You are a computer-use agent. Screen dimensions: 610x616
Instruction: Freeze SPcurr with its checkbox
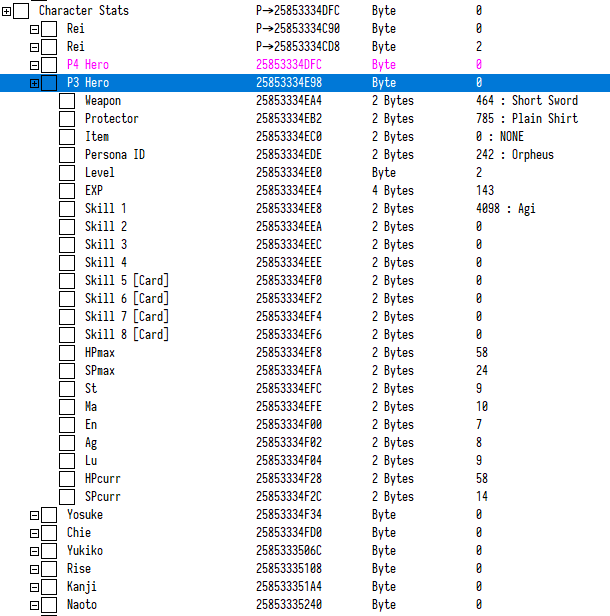(x=67, y=497)
